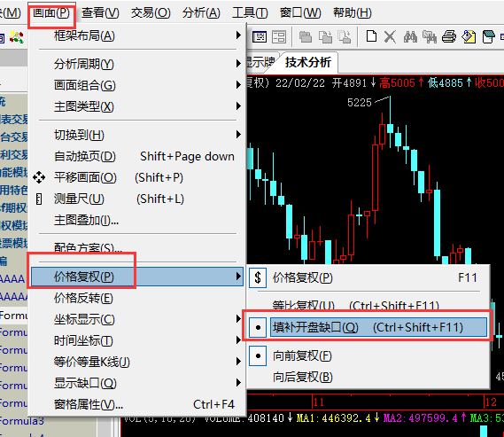This screenshot has width=504, height=437.
Task: Open 价格复权(P) in 画面 menu
Action: click(137, 277)
